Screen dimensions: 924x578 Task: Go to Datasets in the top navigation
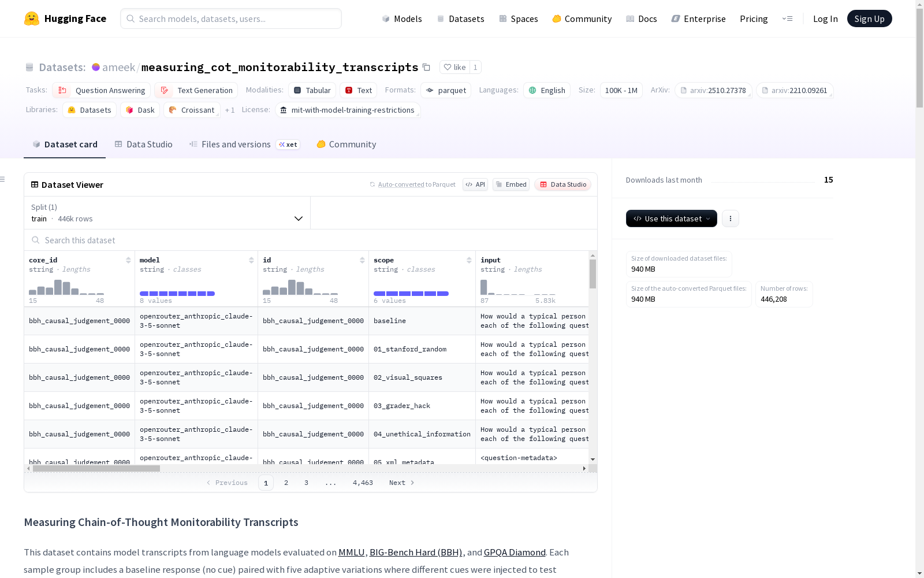460,18
